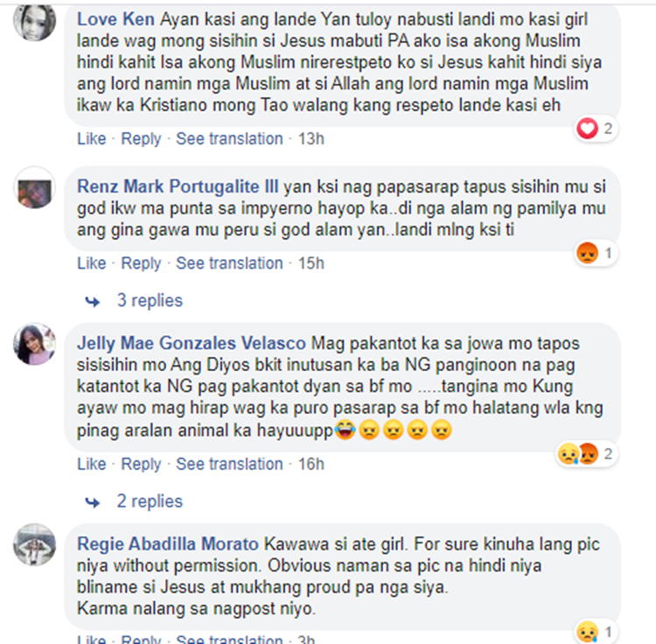Open the Love Ken profile name link
This screenshot has height=644, width=656.
(115, 19)
